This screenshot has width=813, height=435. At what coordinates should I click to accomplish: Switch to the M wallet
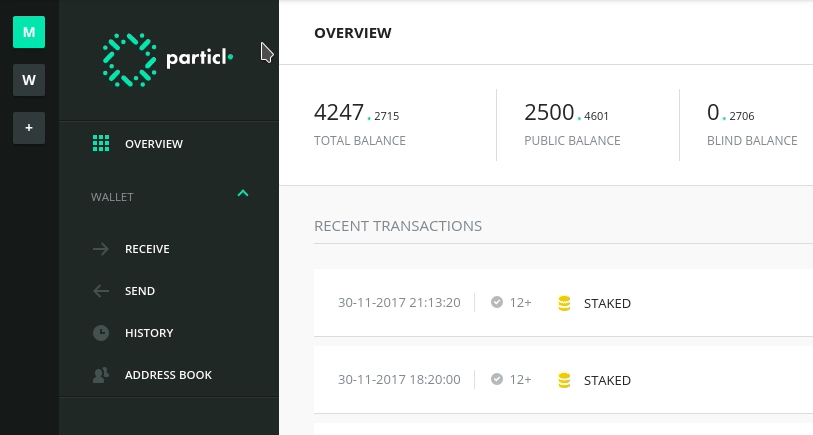pos(29,32)
